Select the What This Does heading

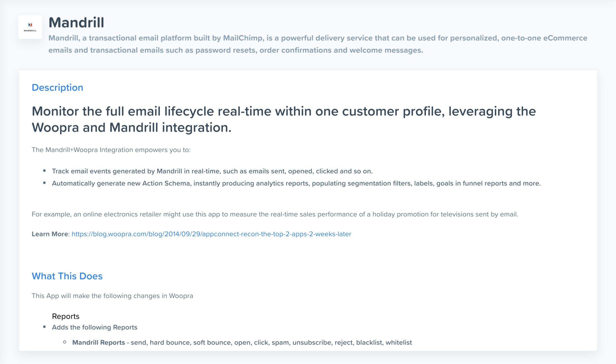(67, 276)
